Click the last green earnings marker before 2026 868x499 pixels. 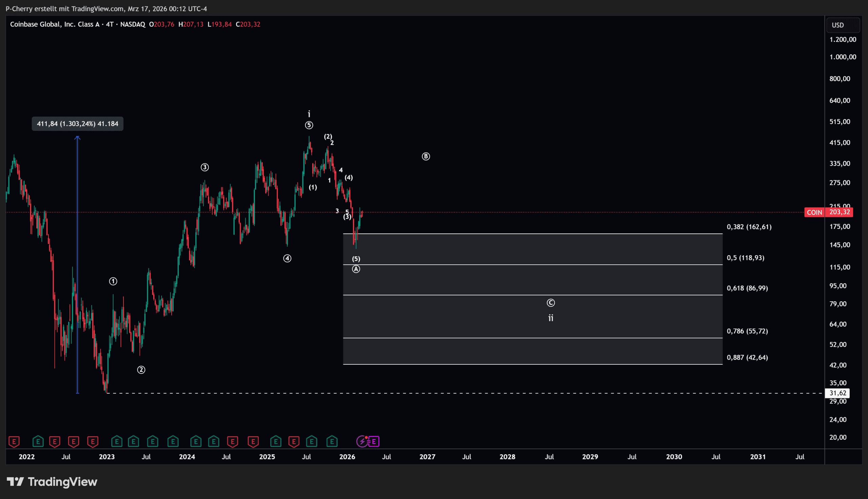[x=332, y=441]
